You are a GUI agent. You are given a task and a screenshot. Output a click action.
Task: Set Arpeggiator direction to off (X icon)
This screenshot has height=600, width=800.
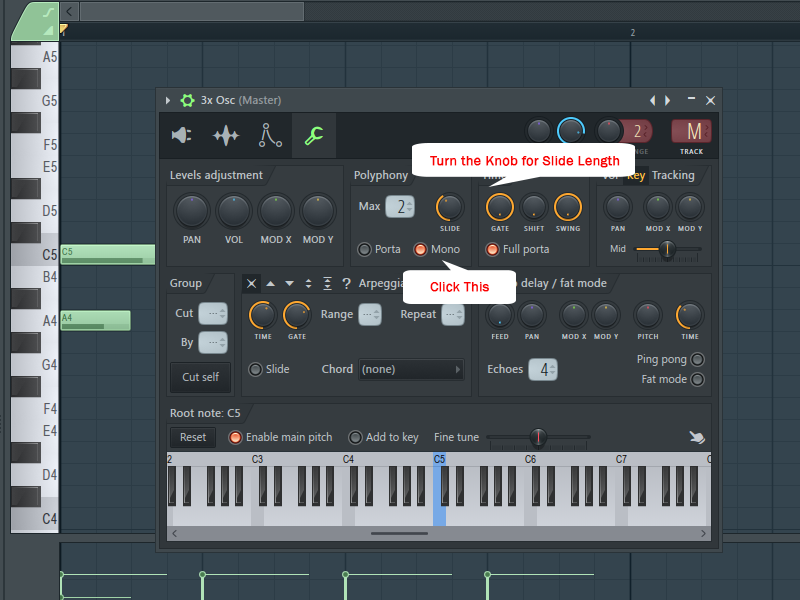point(252,283)
